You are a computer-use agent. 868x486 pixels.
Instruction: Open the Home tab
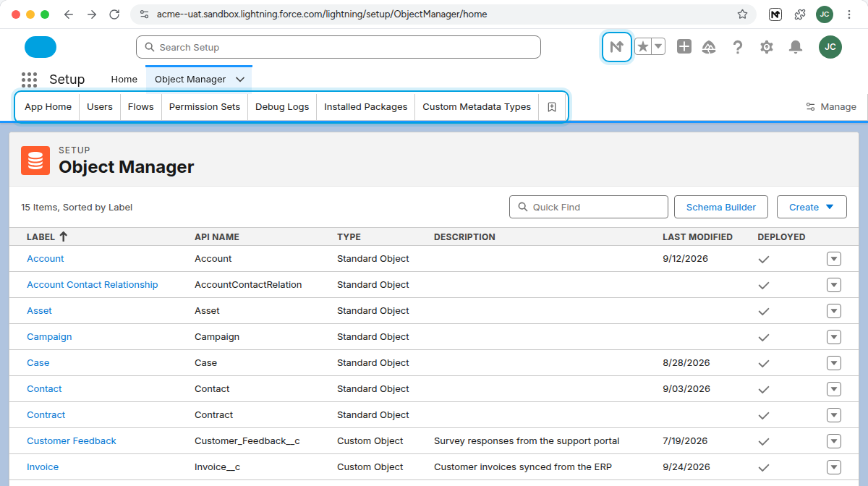[124, 80]
